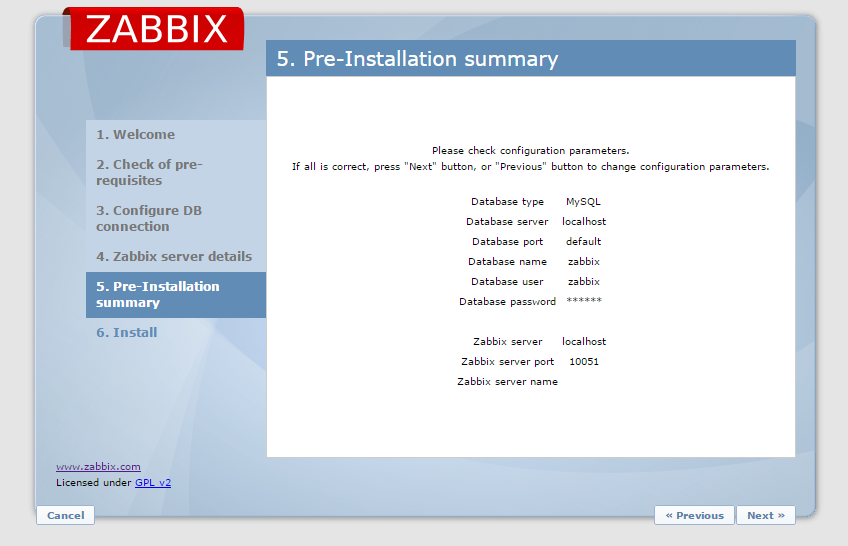Image resolution: width=848 pixels, height=546 pixels.
Task: Click the 'Zabbix server' label
Action: (507, 342)
